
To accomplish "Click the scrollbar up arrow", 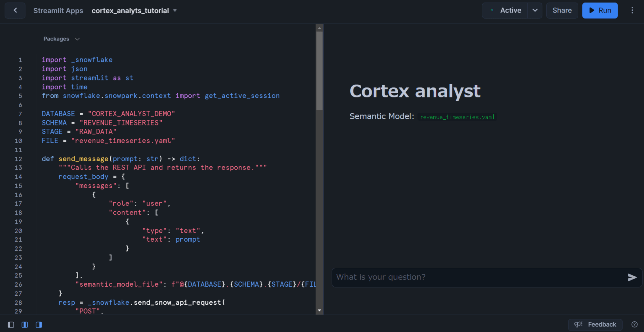I will 319,28.
